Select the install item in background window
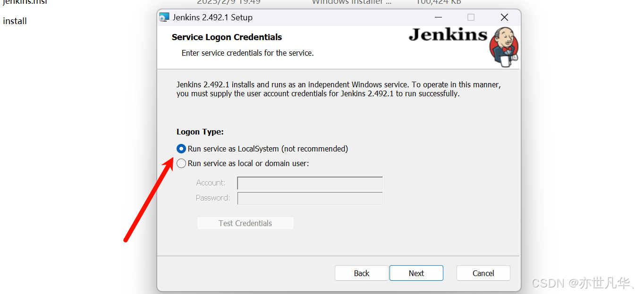 15,21
